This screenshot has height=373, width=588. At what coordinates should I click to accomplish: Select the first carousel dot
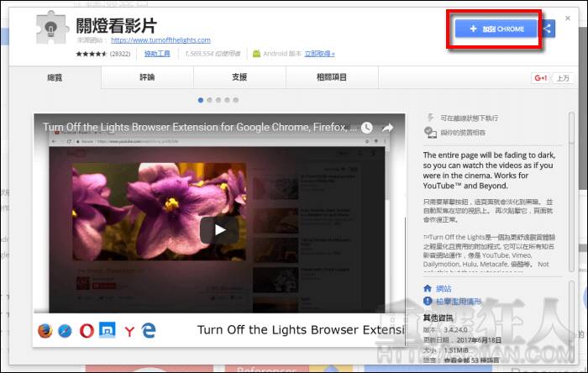tap(201, 100)
